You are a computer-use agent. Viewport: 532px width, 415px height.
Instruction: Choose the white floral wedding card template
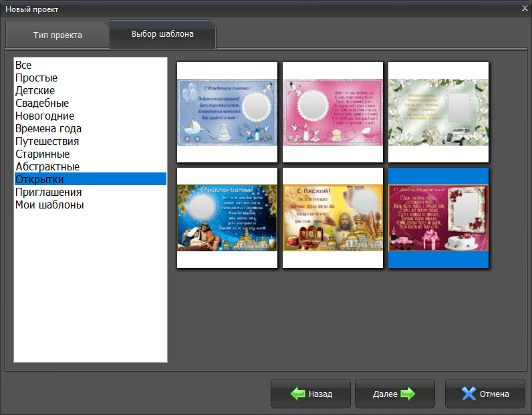click(x=438, y=112)
